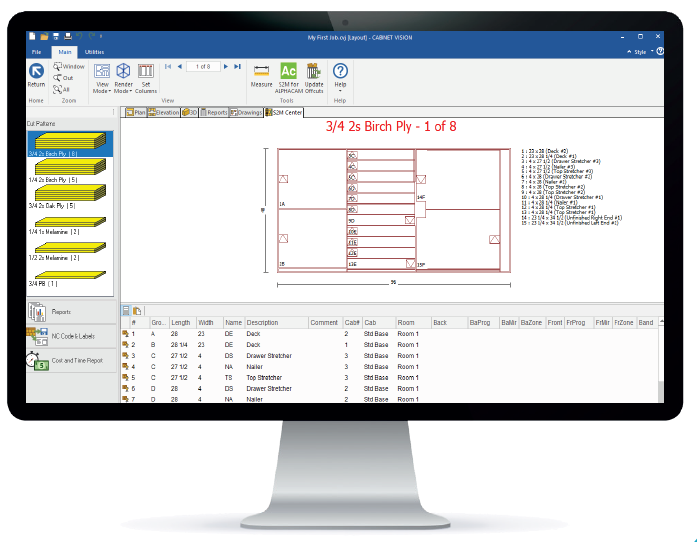The image size is (697, 542).
Task: Select part row 3 Drawer Stretcher
Action: 389,356
